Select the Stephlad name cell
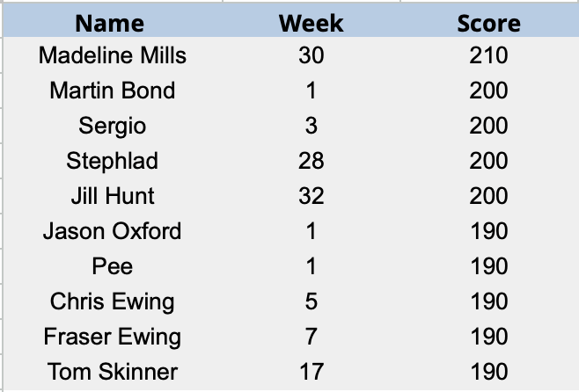The image size is (579, 392). (x=113, y=161)
